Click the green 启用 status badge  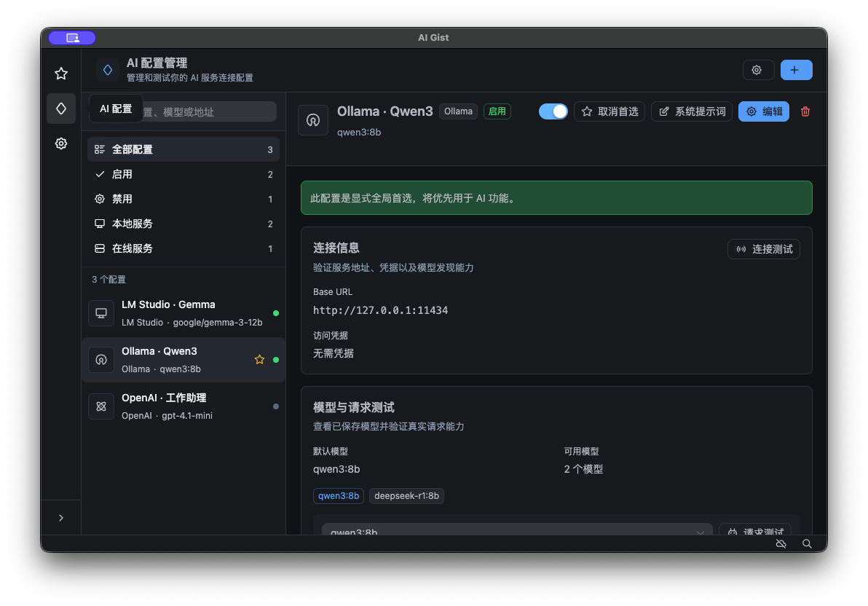497,111
